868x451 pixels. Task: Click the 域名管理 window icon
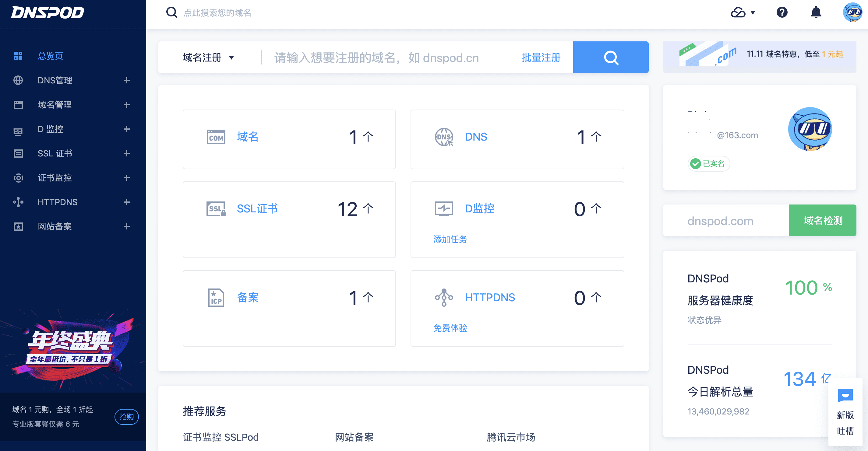(18, 105)
